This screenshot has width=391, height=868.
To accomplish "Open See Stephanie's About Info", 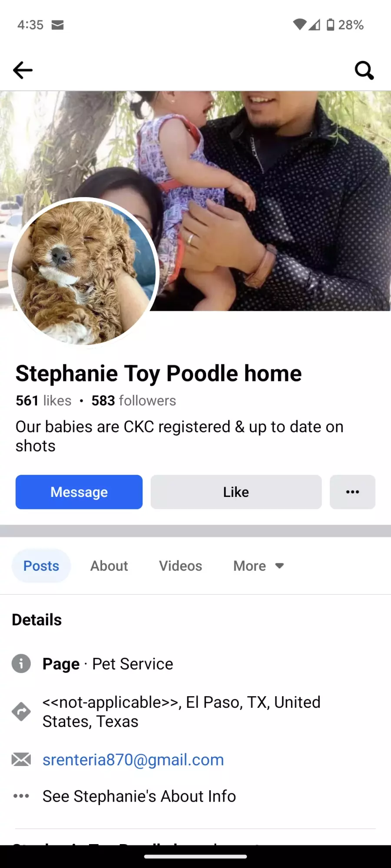I will [x=139, y=796].
